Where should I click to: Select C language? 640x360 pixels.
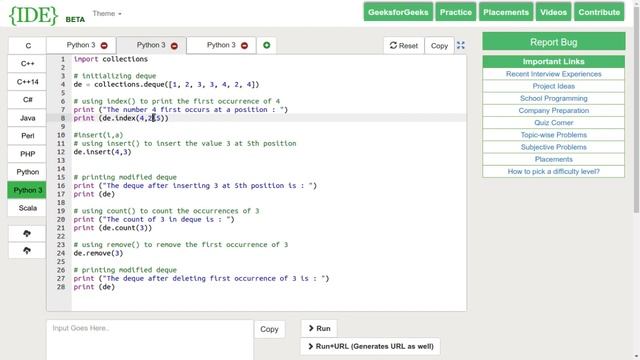pos(28,46)
